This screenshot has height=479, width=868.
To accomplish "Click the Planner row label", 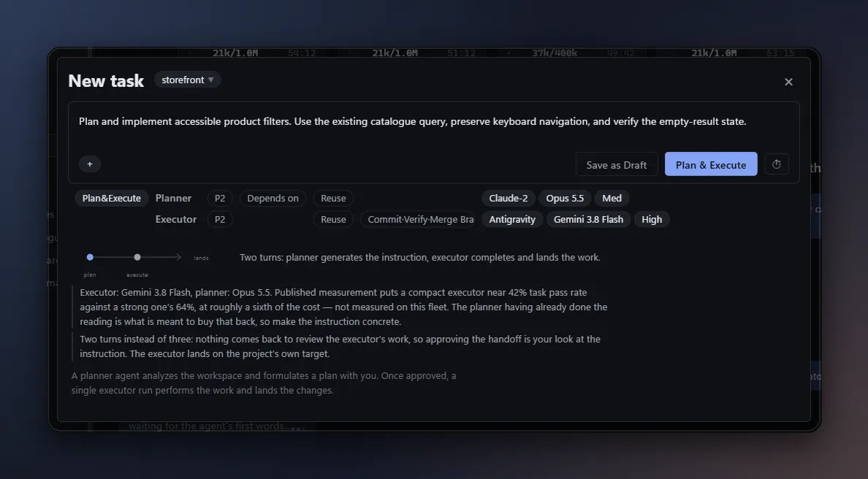I will [173, 199].
